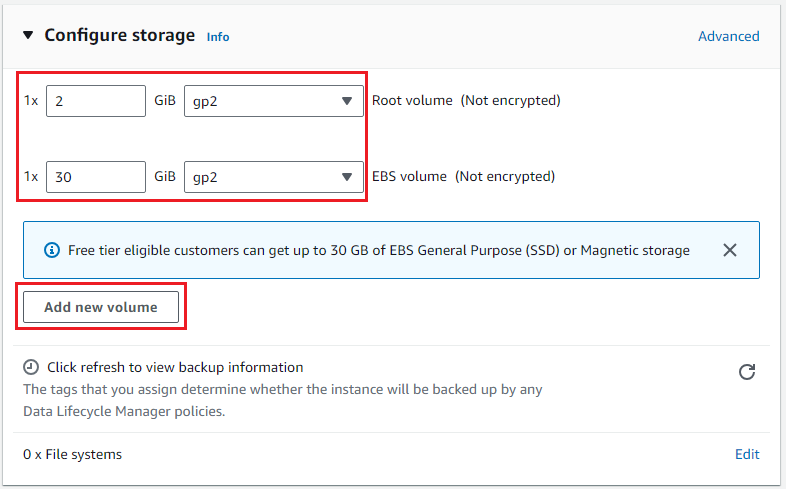Expand the EBS volume type dropdown
The width and height of the screenshot is (786, 489).
[274, 177]
